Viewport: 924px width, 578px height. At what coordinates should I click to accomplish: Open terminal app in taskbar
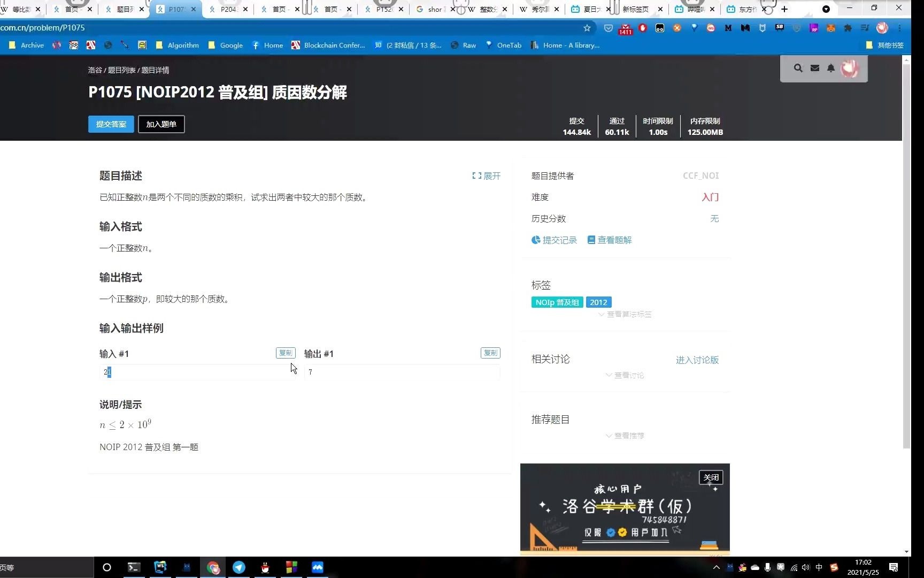click(x=134, y=567)
